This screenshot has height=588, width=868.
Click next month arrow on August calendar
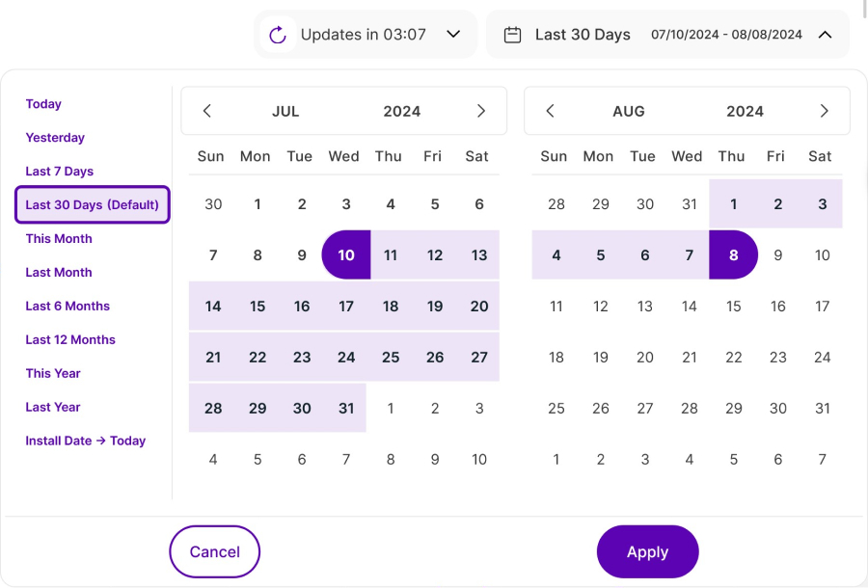point(824,111)
